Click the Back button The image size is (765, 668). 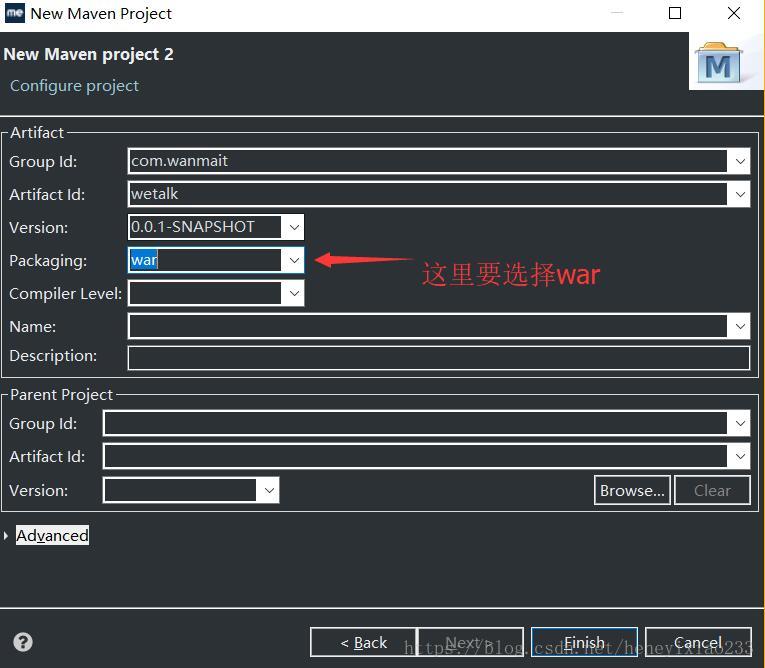pyautogui.click(x=363, y=642)
